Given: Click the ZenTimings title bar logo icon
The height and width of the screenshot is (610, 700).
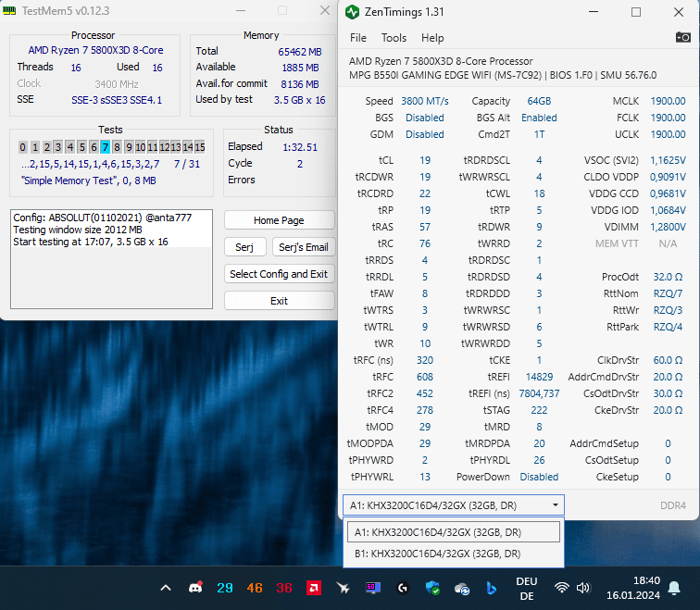Looking at the screenshot, I should pyautogui.click(x=352, y=12).
